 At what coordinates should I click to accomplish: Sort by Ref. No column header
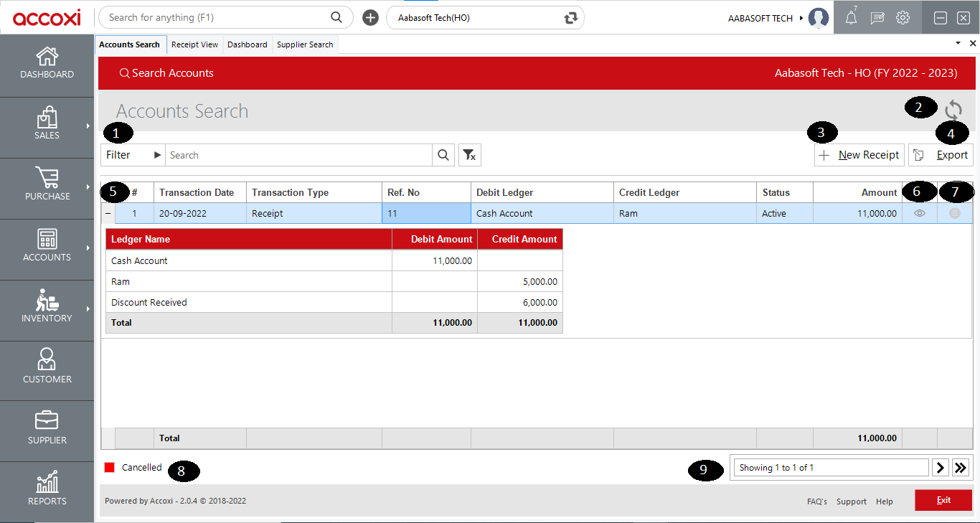pos(426,192)
